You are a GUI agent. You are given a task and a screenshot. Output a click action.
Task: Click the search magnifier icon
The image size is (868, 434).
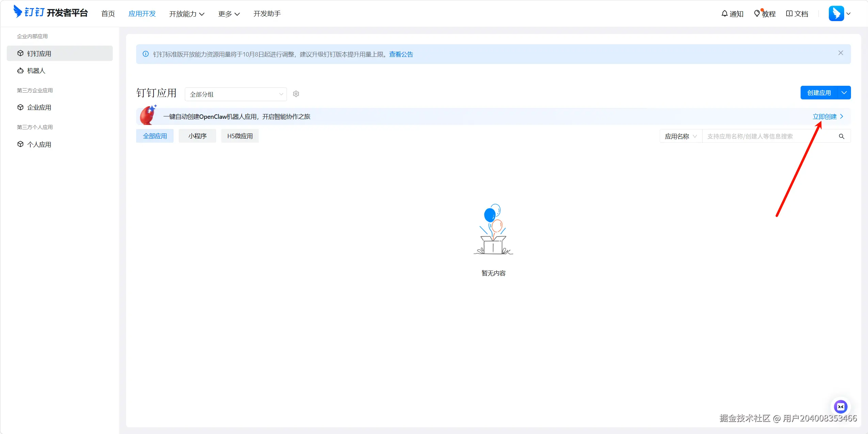click(x=841, y=136)
